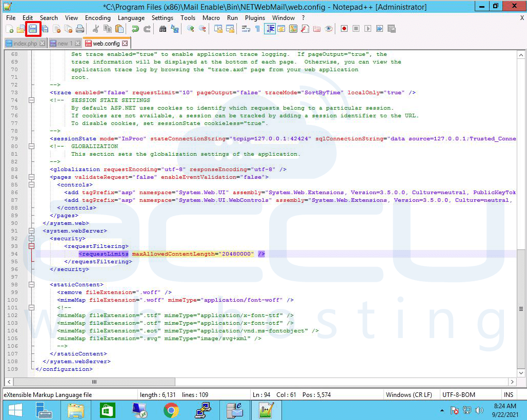Zoom in on the editor text
This screenshot has width=527, height=420.
coord(191,29)
